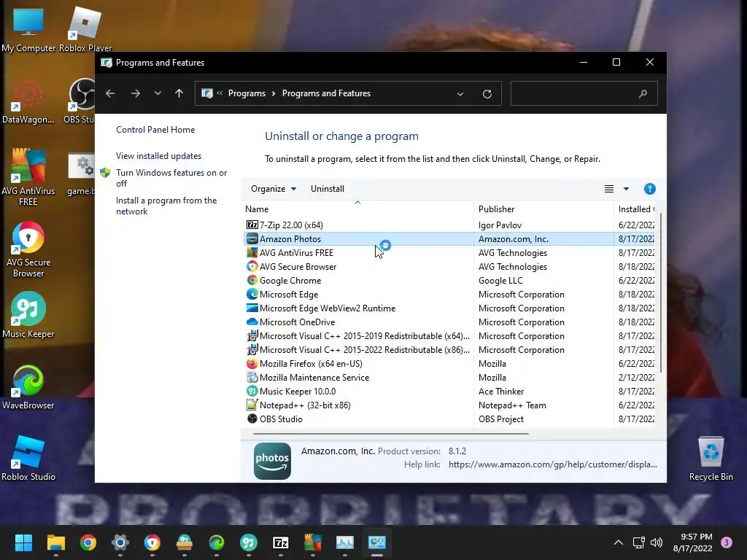Select the Microsoft OneDrive list icon

coord(252,322)
